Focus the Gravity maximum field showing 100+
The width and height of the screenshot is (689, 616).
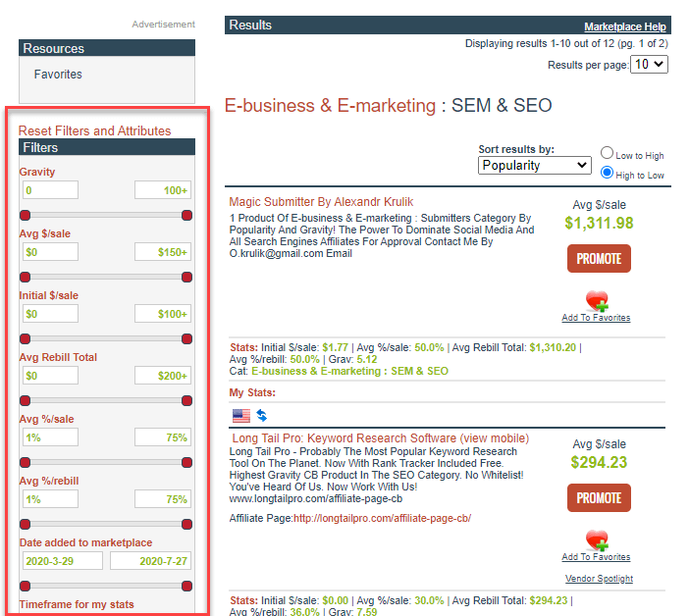[x=163, y=190]
